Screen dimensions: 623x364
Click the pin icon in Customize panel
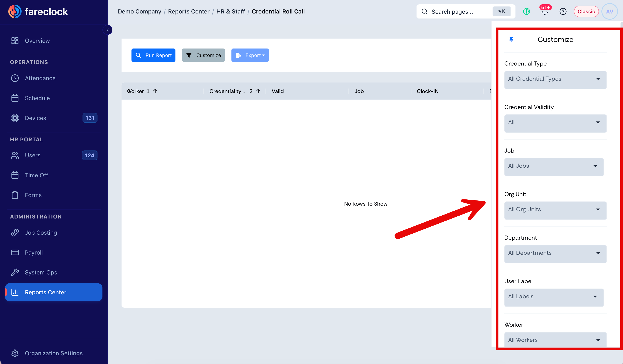pyautogui.click(x=511, y=40)
